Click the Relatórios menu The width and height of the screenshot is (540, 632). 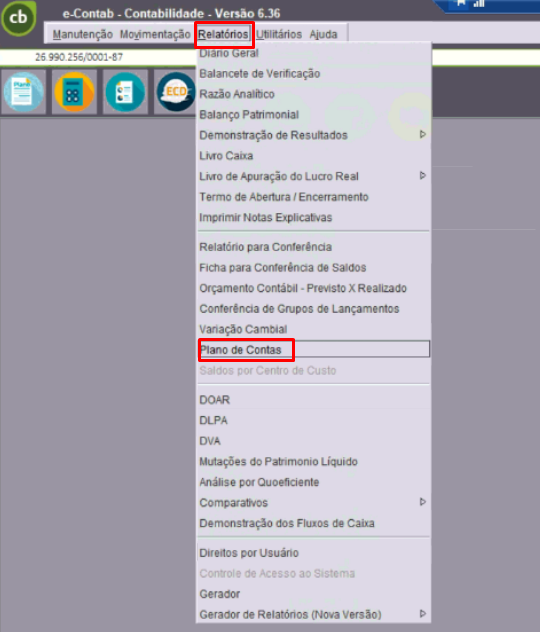[223, 34]
